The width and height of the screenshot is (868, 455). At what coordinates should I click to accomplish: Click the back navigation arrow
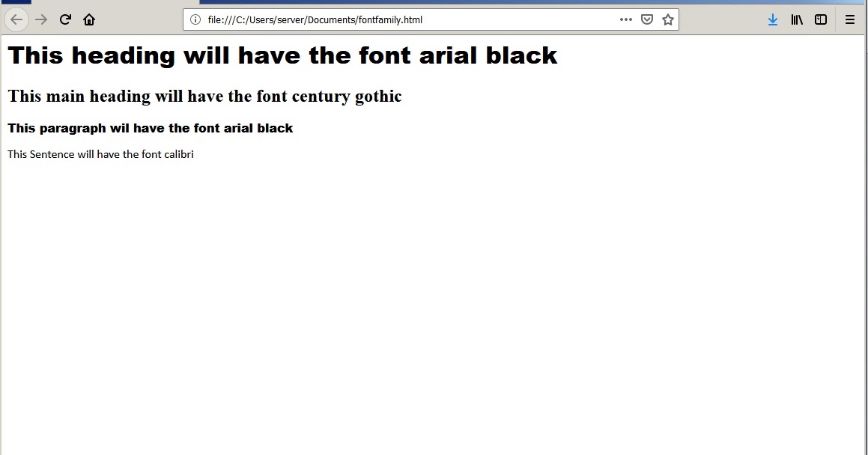pos(16,19)
